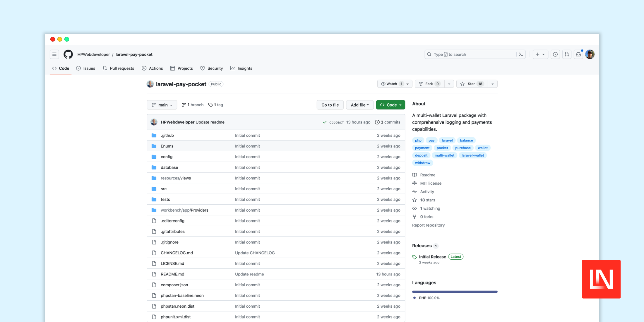Viewport: 644px width, 322px height.
Task: Open the Actions tab
Action: coord(152,68)
